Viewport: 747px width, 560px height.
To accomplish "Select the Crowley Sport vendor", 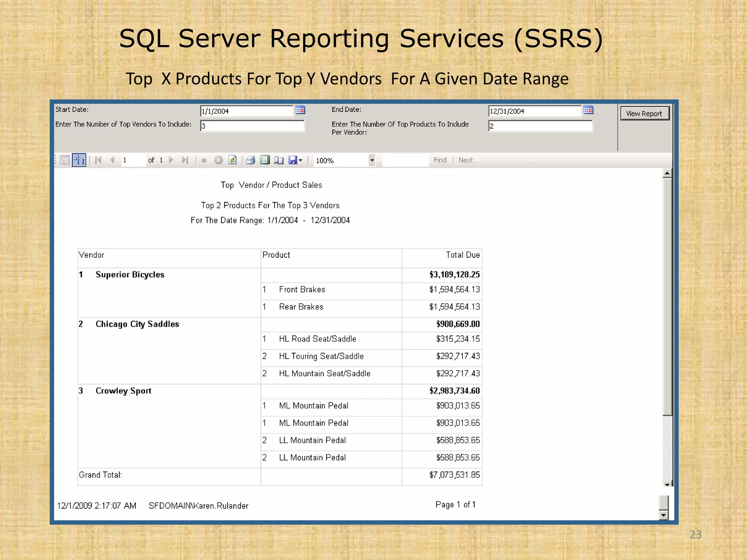I will [123, 391].
